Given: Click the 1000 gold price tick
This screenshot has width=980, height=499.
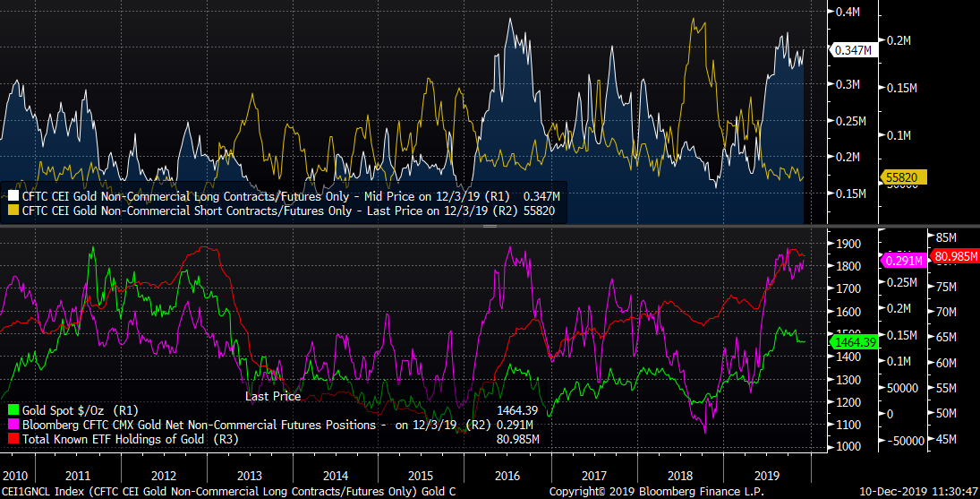Looking at the screenshot, I should coord(848,446).
